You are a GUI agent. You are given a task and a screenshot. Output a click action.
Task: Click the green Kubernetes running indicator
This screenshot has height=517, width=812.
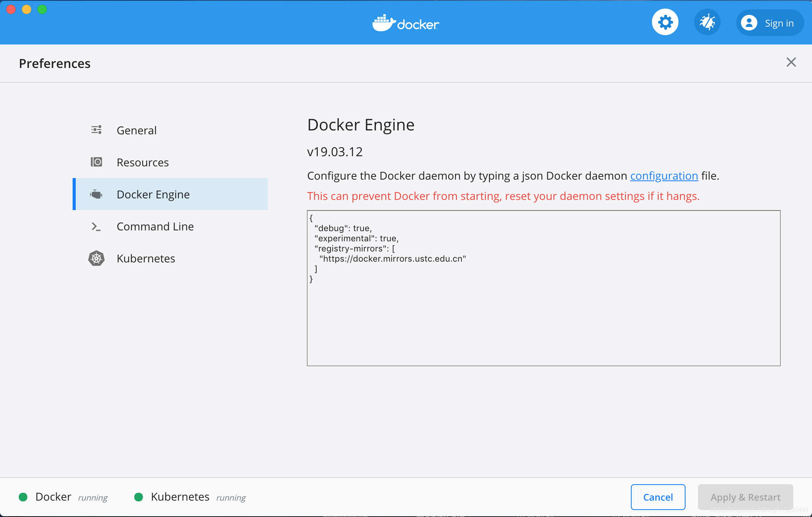click(139, 497)
